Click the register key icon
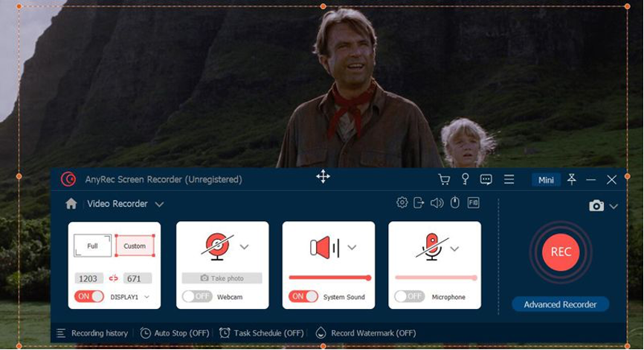Screen dimensions: 644x350 (x=466, y=179)
